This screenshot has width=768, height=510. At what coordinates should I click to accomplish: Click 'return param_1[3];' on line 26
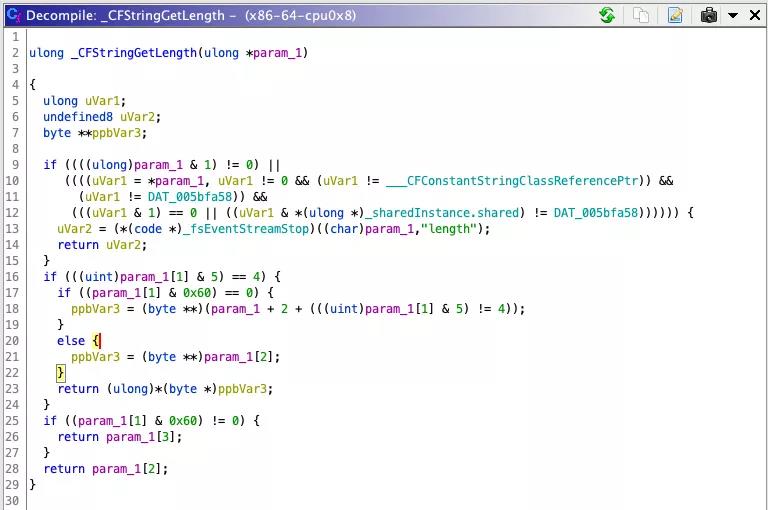point(120,437)
